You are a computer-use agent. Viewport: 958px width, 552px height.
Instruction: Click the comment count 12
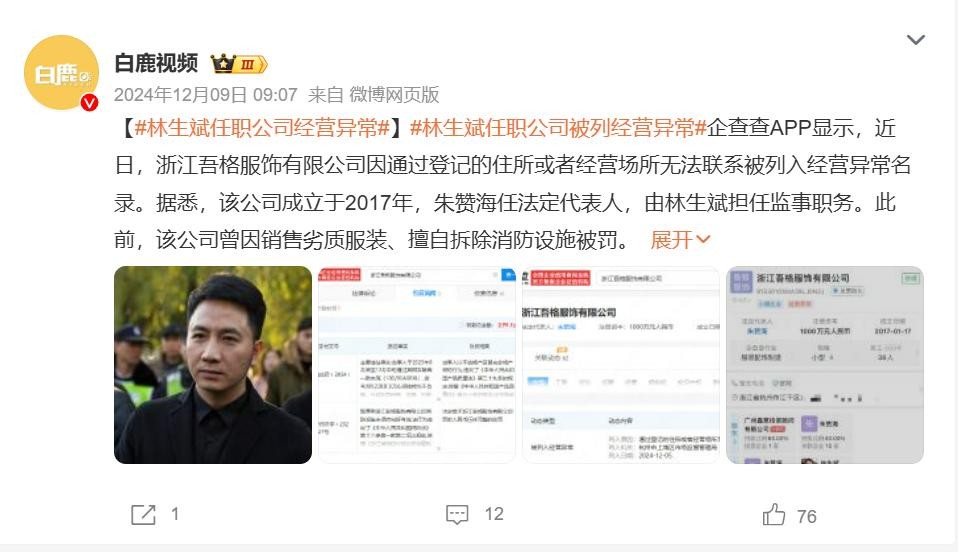coord(494,514)
